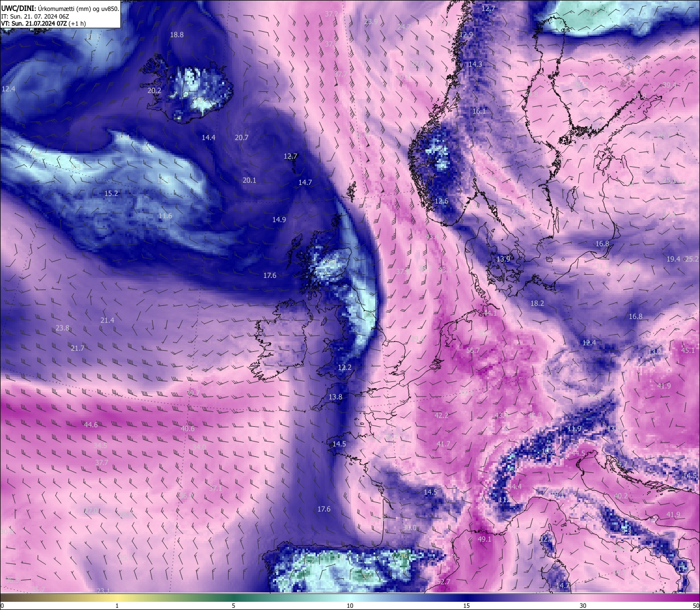The image size is (700, 610).
Task: Click the 14.4 value on the map
Action: tap(208, 137)
